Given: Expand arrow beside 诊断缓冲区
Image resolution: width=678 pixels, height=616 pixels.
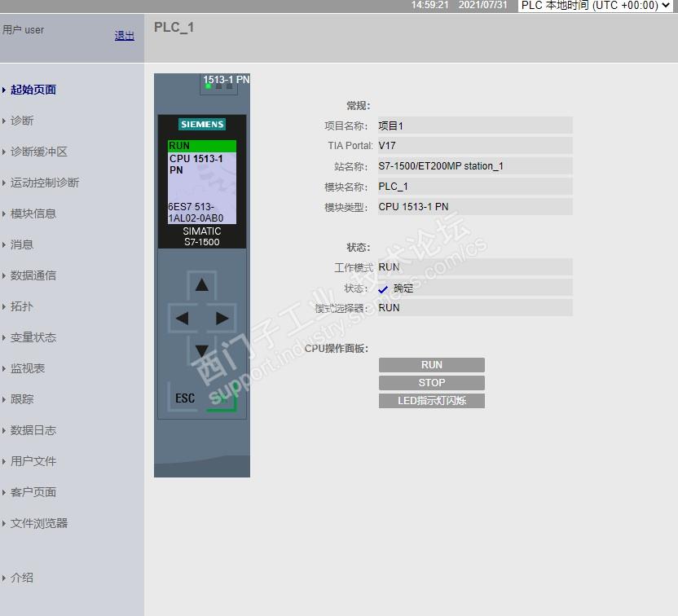Looking at the screenshot, I should [4, 152].
